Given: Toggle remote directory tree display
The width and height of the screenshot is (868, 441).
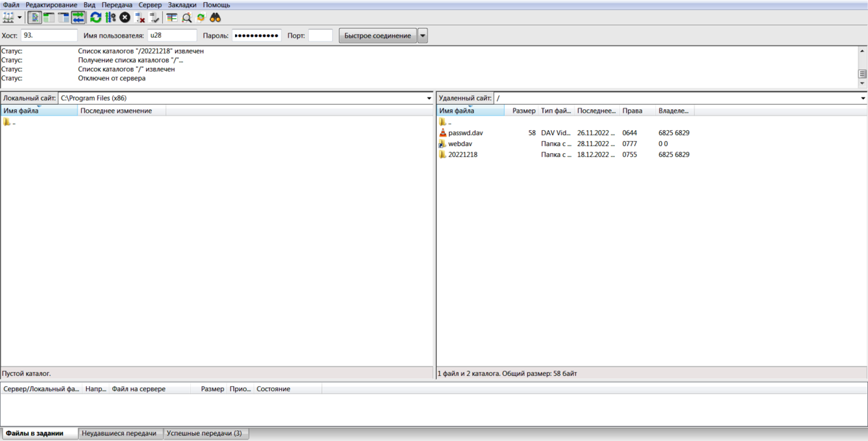Looking at the screenshot, I should (64, 17).
